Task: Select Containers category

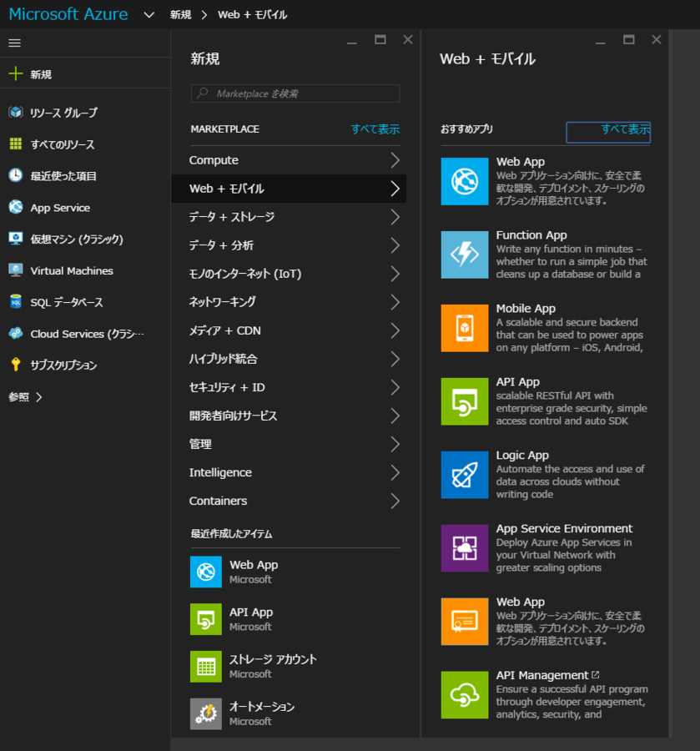Action: point(289,501)
